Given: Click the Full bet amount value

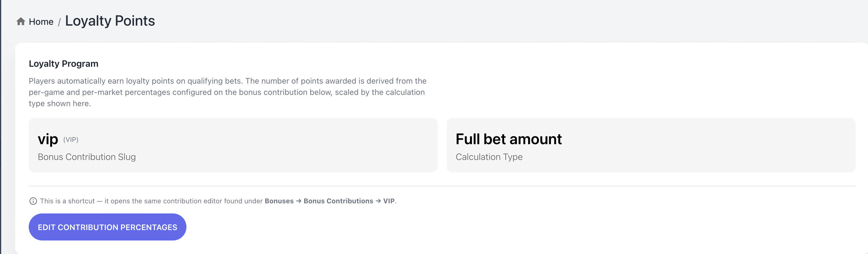Looking at the screenshot, I should 508,139.
